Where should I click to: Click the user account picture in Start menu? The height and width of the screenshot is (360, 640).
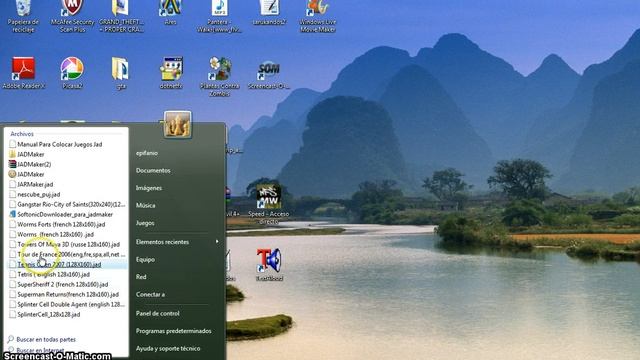pos(178,124)
